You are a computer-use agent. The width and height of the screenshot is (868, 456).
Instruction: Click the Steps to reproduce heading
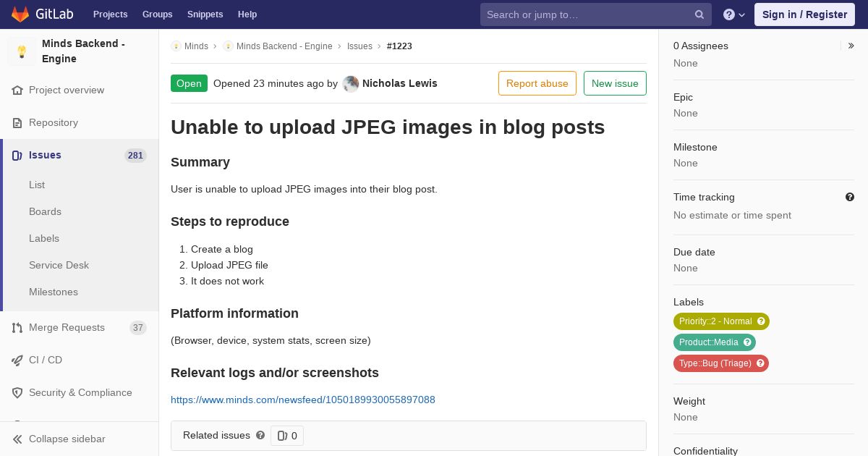pyautogui.click(x=230, y=221)
